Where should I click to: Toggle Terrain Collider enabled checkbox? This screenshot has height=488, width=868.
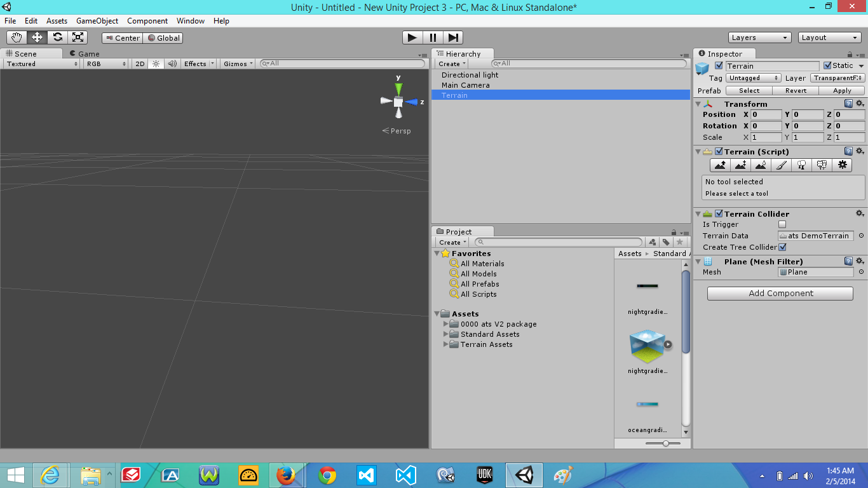pyautogui.click(x=719, y=213)
